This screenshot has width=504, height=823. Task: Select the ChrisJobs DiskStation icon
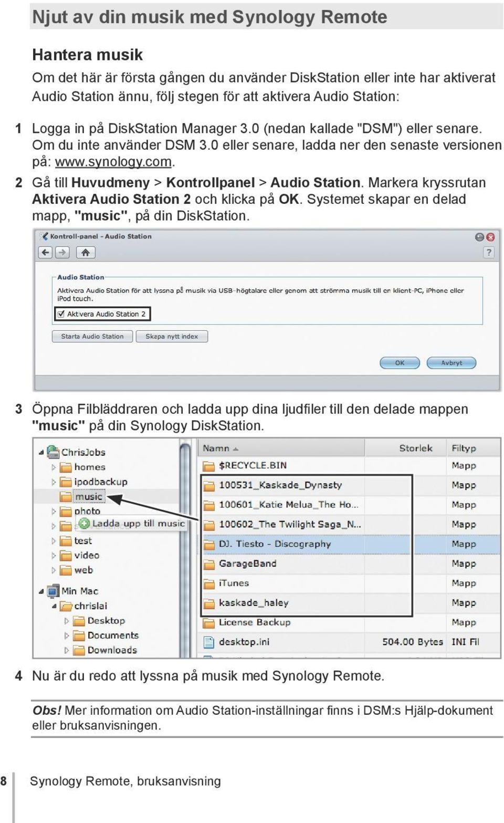53,452
